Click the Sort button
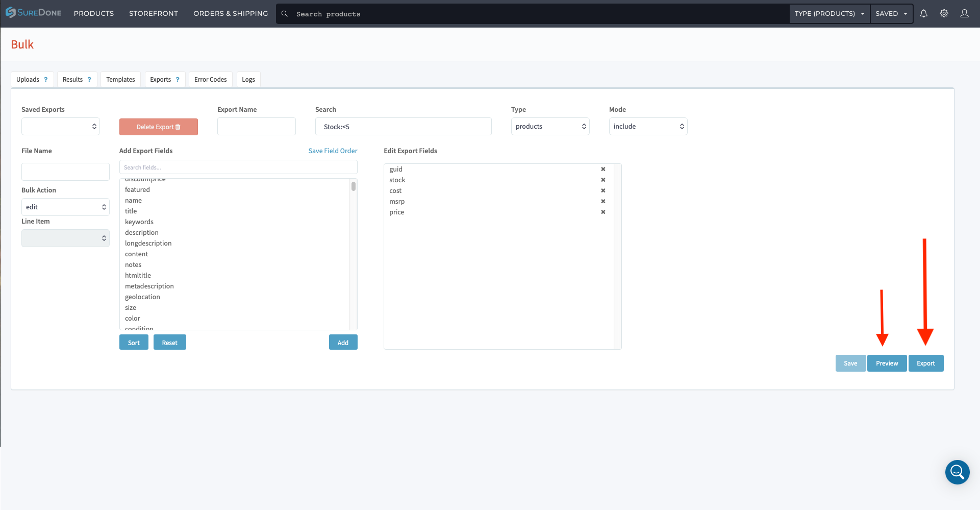The width and height of the screenshot is (980, 510). 134,343
